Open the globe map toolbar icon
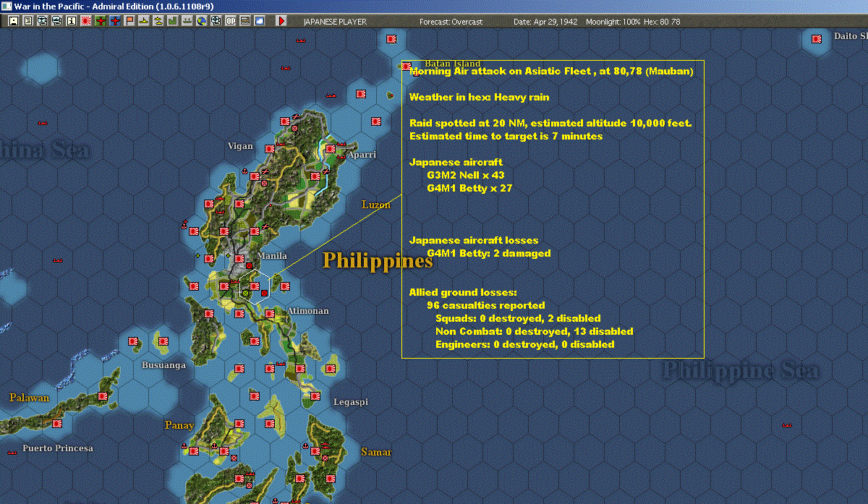Viewport: 868px width, 504px height. point(202,22)
